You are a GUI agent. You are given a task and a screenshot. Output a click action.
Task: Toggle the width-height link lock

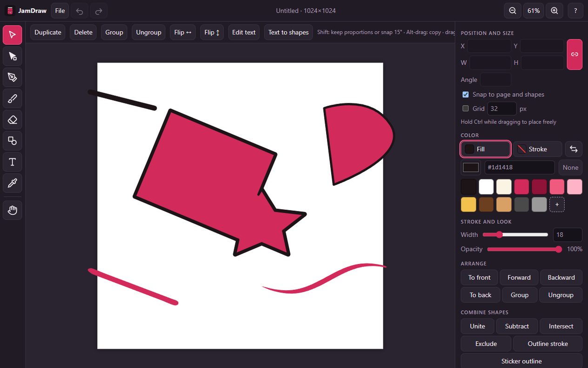(x=575, y=55)
